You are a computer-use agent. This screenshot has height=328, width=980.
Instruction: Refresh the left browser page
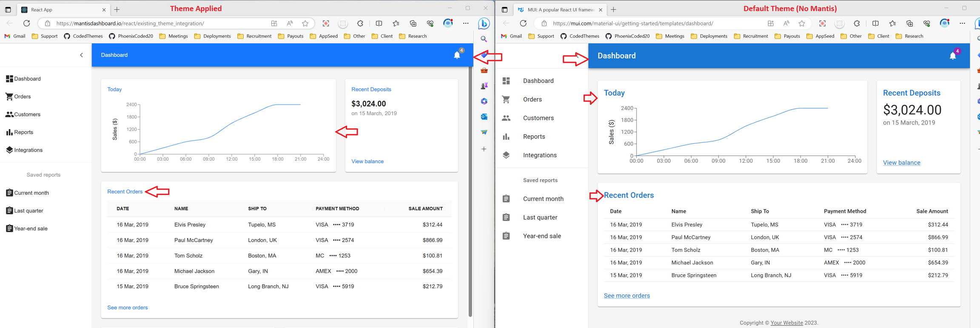(x=26, y=23)
